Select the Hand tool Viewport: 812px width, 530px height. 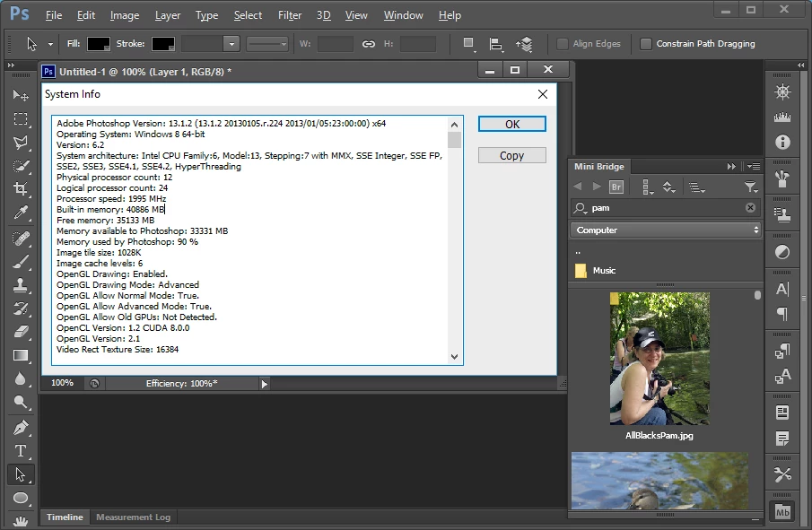click(21, 521)
